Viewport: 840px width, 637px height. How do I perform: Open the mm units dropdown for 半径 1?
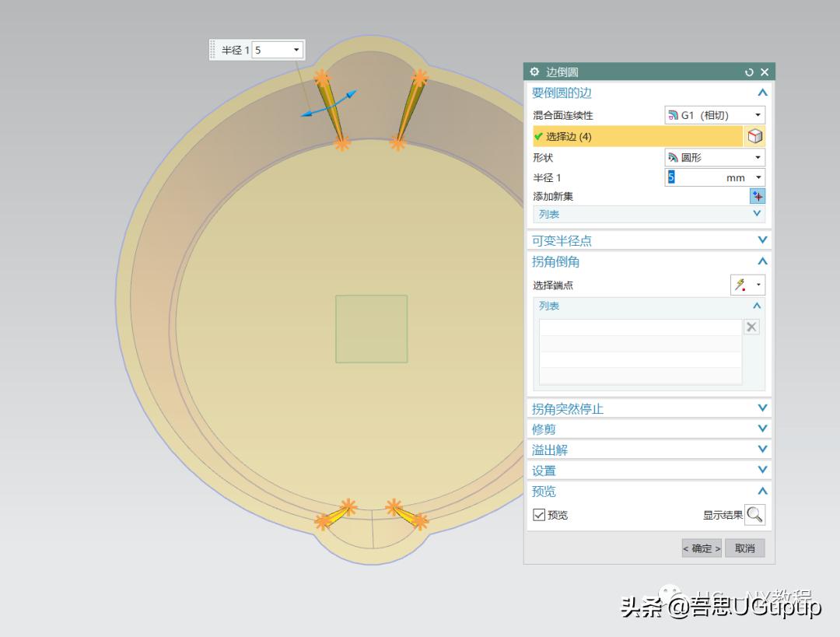tap(758, 177)
